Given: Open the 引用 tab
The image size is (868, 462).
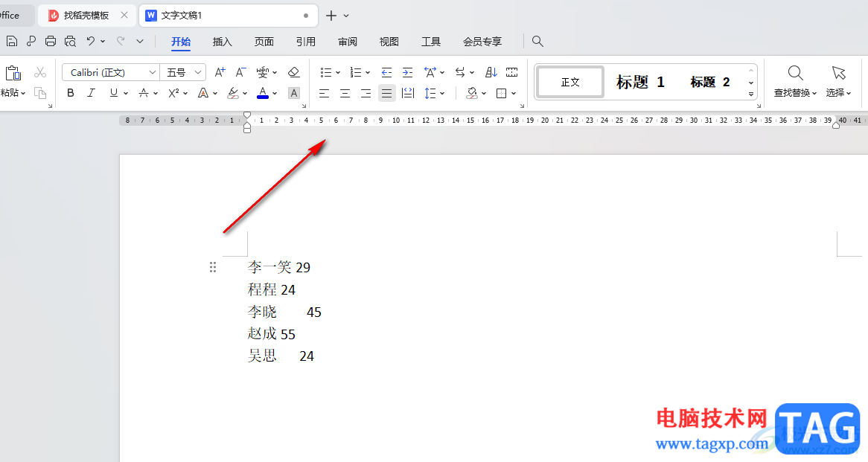Looking at the screenshot, I should coord(305,42).
